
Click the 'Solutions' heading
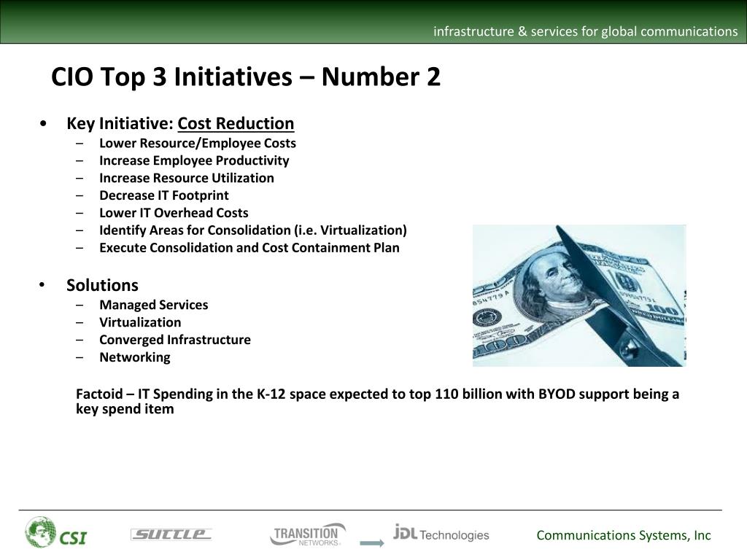[102, 285]
